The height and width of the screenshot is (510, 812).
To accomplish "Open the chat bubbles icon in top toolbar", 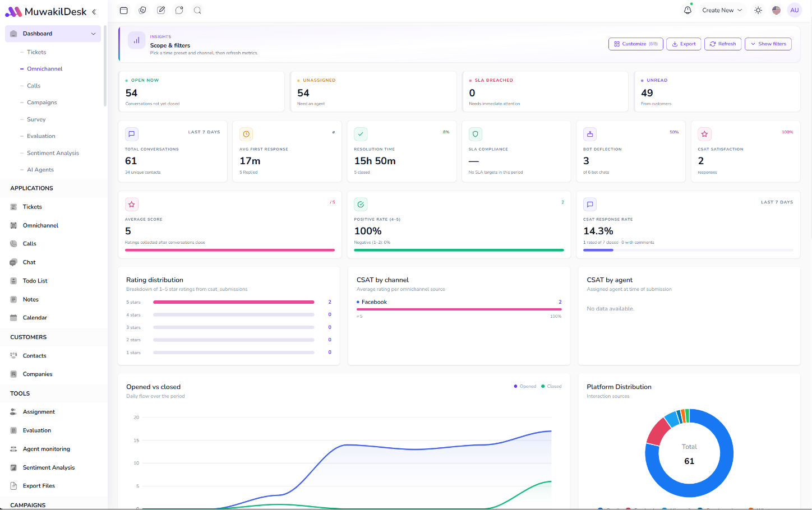I will (142, 10).
